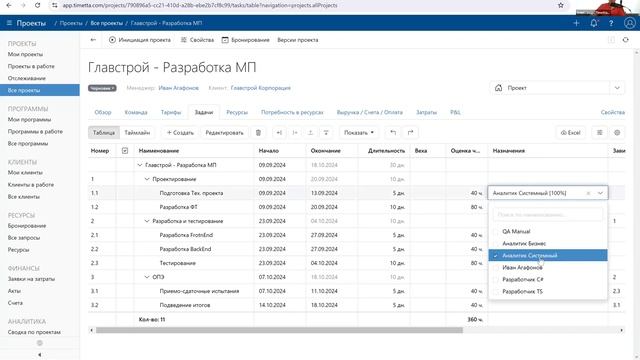Collapse the sidebar with the bottom arrow
The width and height of the screenshot is (640, 360).
tap(40, 355)
